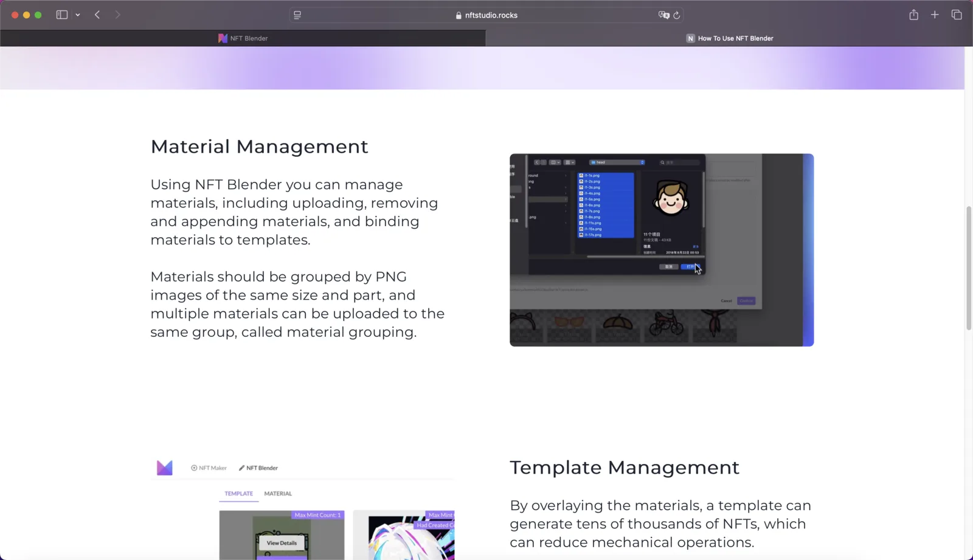Toggle the Safari sidebar button
The height and width of the screenshot is (560, 973).
pos(61,15)
